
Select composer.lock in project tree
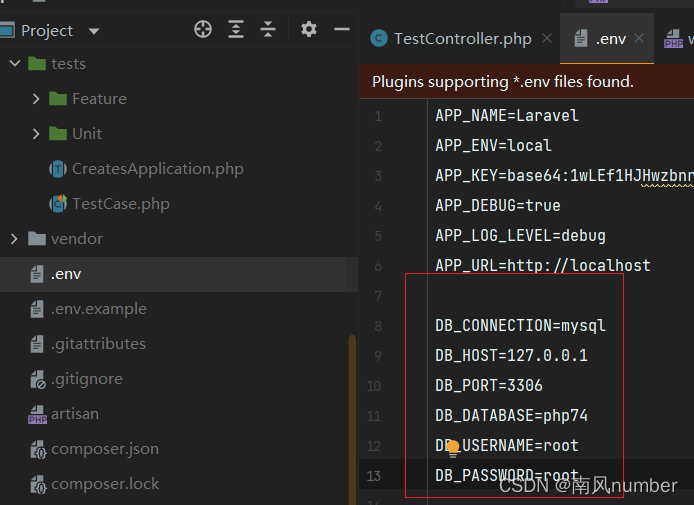click(105, 484)
